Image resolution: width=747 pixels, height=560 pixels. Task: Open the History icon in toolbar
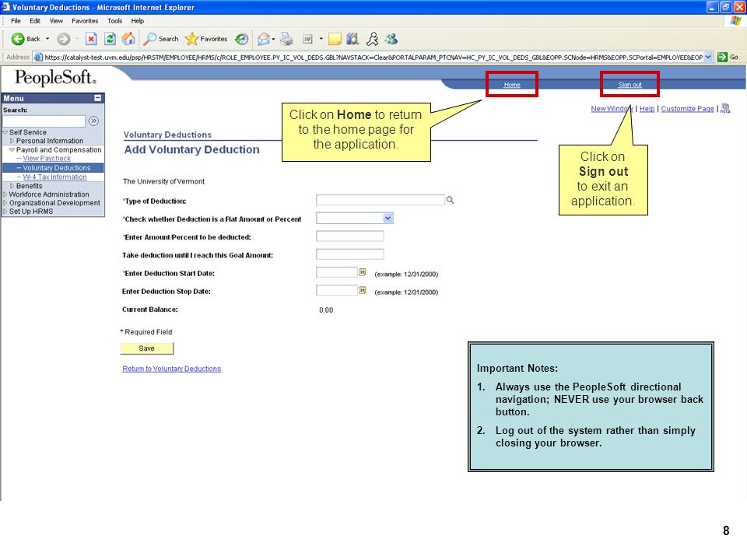click(242, 39)
